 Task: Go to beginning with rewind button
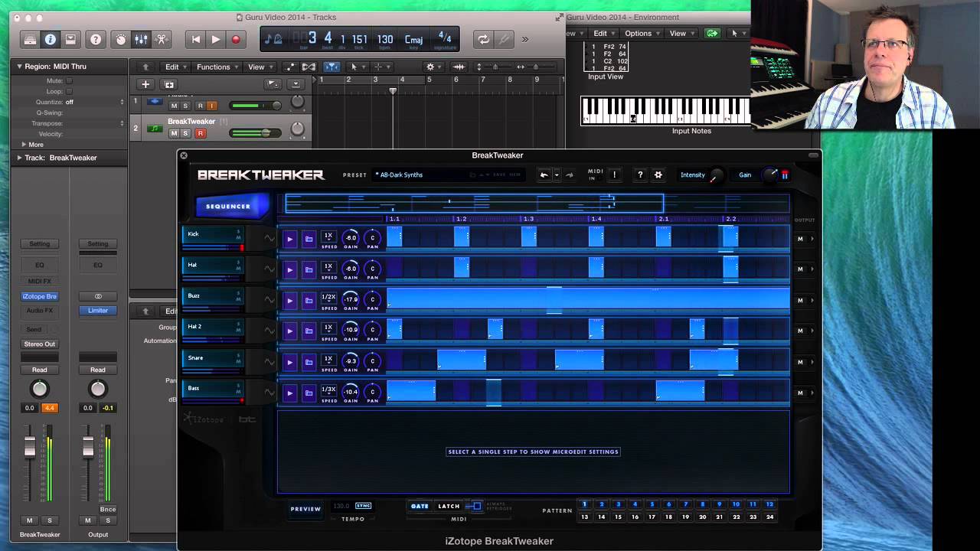196,39
